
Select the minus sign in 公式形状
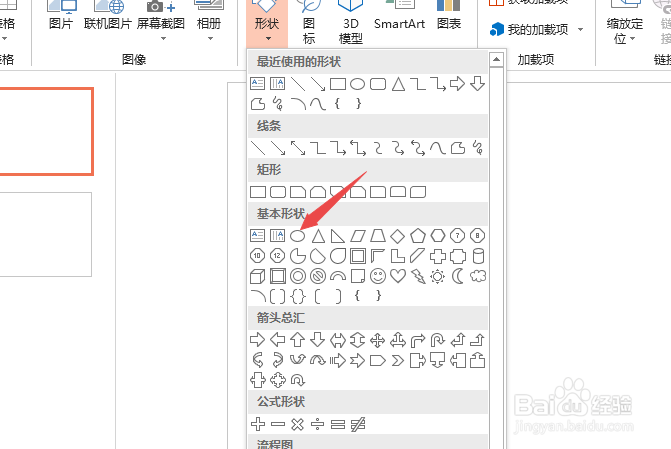click(x=278, y=424)
